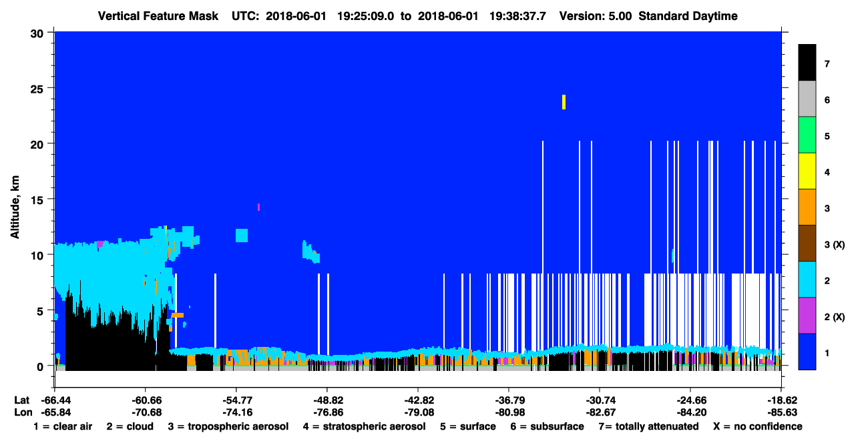Click the '4 = stratospheric aerosol' legend key
Viewport: 868px width, 445px height.
(x=364, y=426)
